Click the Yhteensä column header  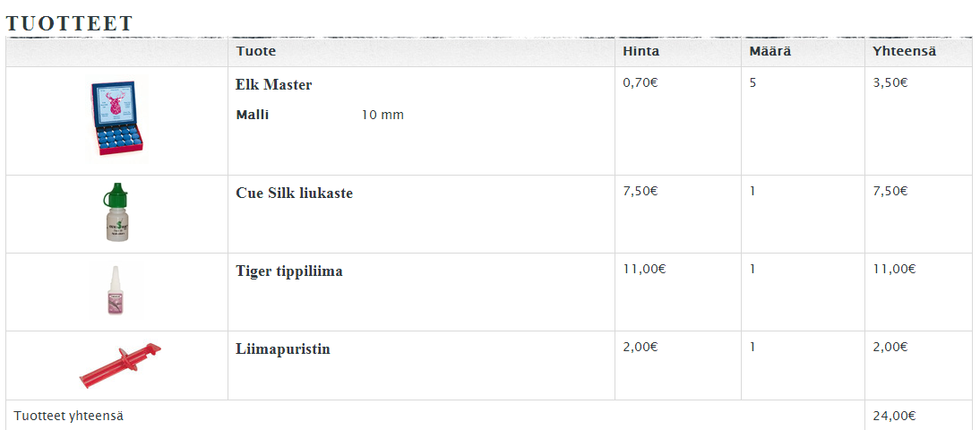(x=904, y=51)
